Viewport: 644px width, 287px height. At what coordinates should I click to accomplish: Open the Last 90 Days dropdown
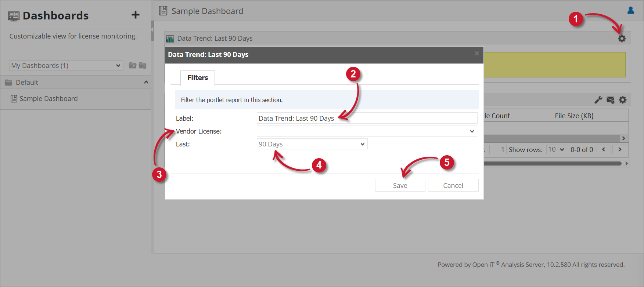(x=312, y=144)
